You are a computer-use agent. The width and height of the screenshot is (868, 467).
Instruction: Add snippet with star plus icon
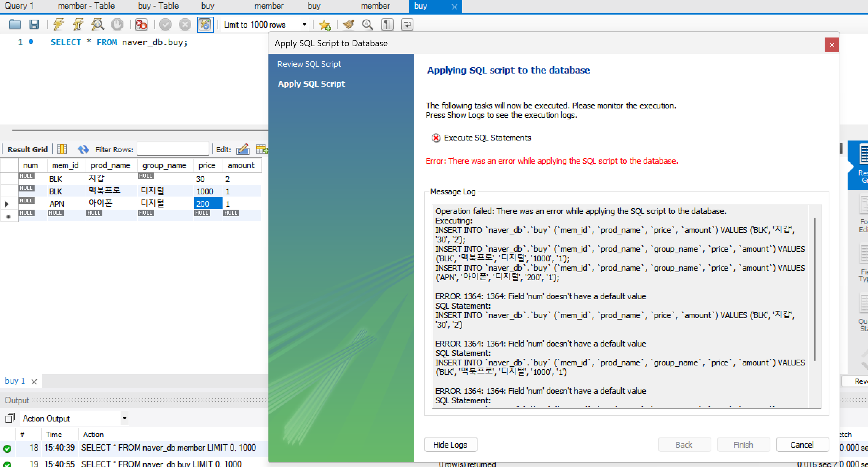[x=324, y=24]
